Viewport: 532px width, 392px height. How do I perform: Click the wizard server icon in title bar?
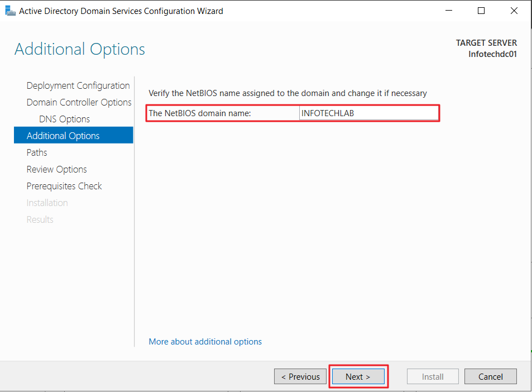point(10,11)
